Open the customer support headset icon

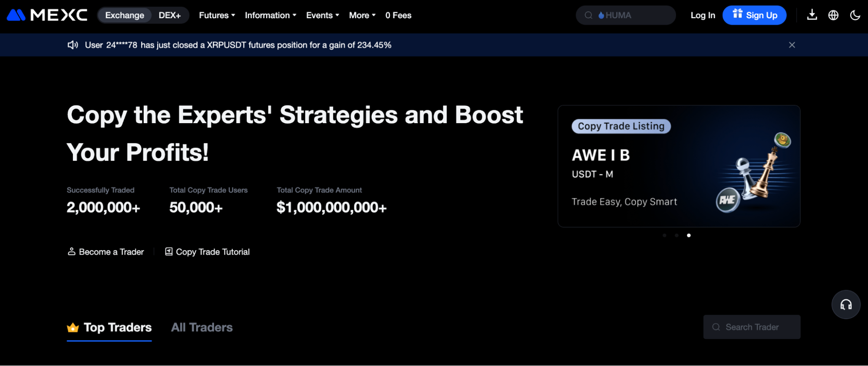[846, 304]
